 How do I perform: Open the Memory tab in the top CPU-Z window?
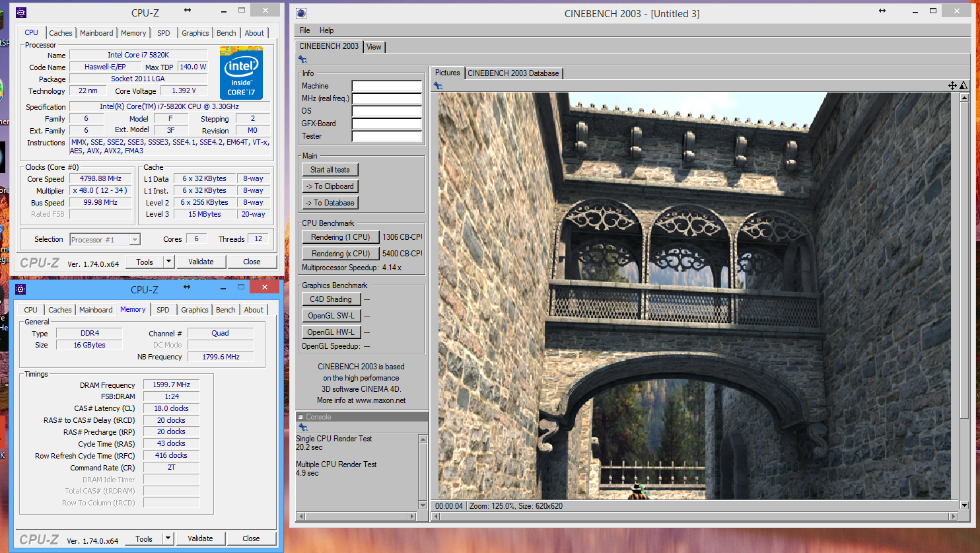[133, 33]
